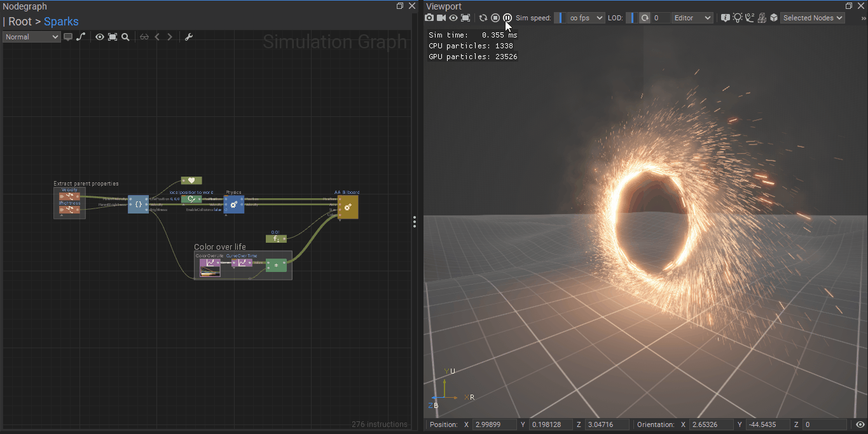Edit the Orientation X field
Screen dimensions: 868x434
712,424
